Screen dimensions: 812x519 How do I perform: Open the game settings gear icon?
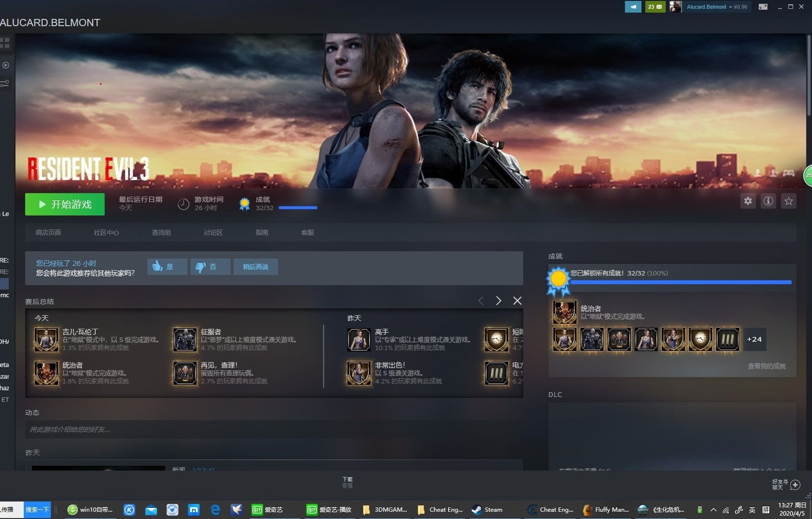[748, 201]
